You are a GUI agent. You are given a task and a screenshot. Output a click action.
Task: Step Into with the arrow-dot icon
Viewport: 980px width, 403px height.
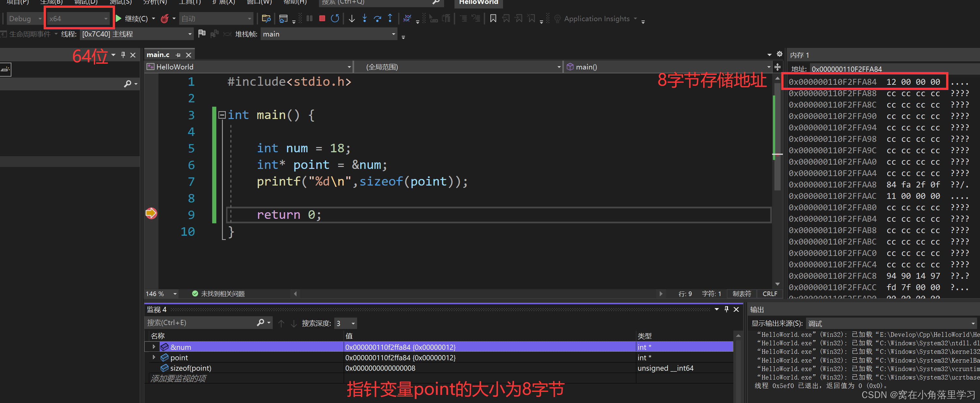(365, 18)
